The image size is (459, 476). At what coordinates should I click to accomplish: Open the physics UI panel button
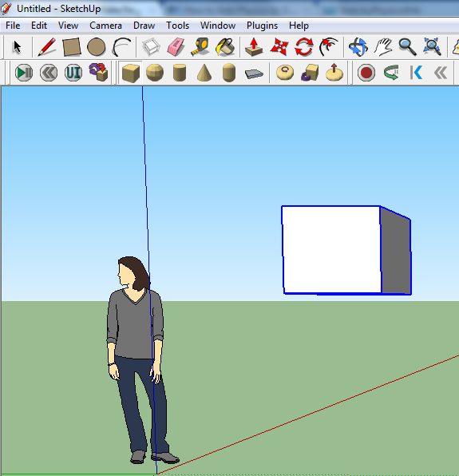[73, 73]
